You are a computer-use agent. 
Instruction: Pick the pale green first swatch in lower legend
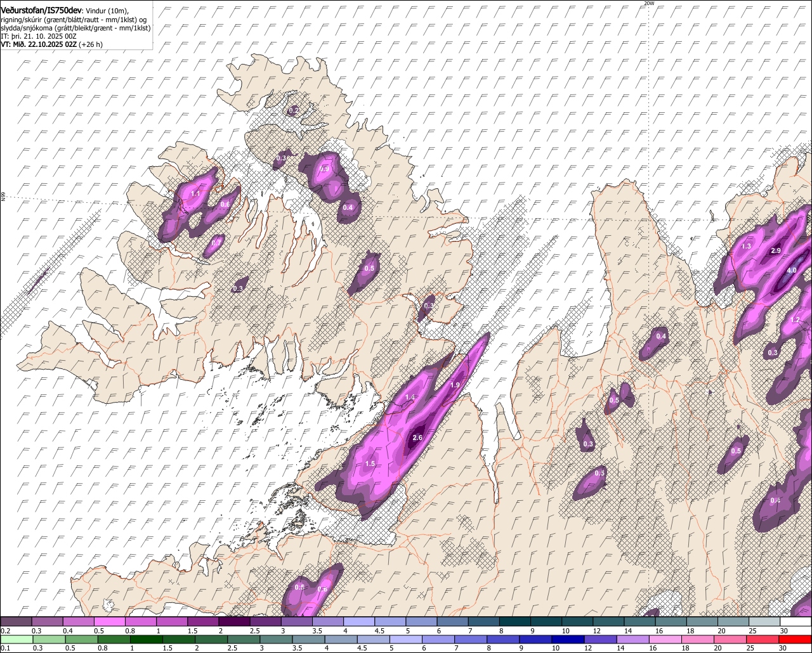pos(16,639)
